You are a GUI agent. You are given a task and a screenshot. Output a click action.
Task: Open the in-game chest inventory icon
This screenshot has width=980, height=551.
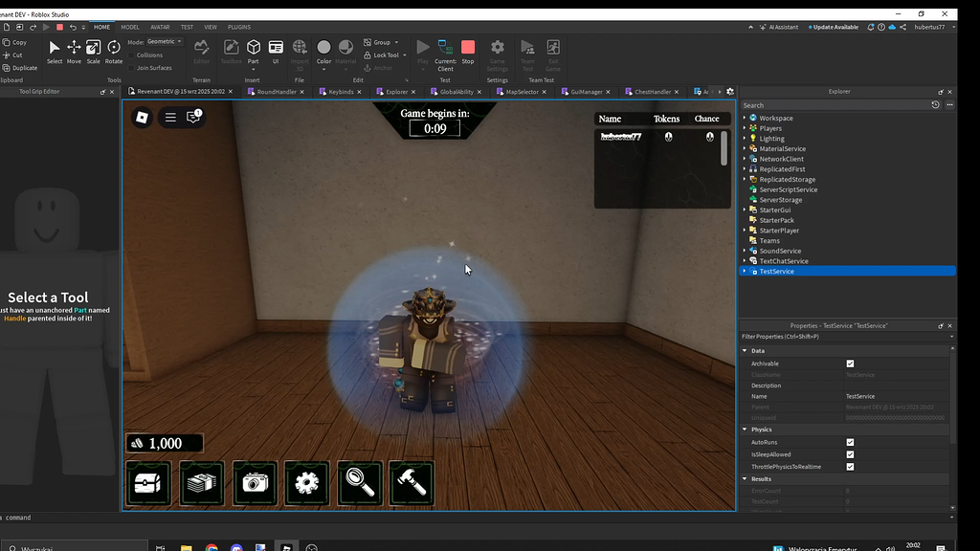(x=148, y=483)
